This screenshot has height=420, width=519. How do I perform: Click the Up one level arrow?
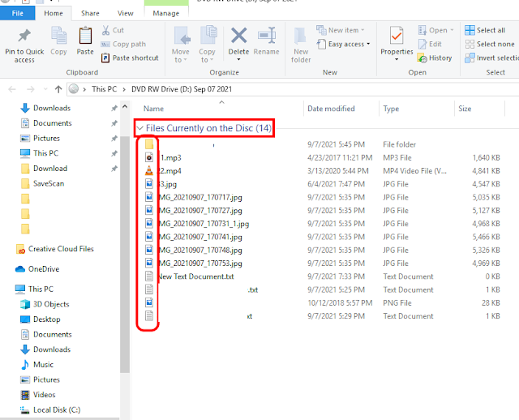58,89
